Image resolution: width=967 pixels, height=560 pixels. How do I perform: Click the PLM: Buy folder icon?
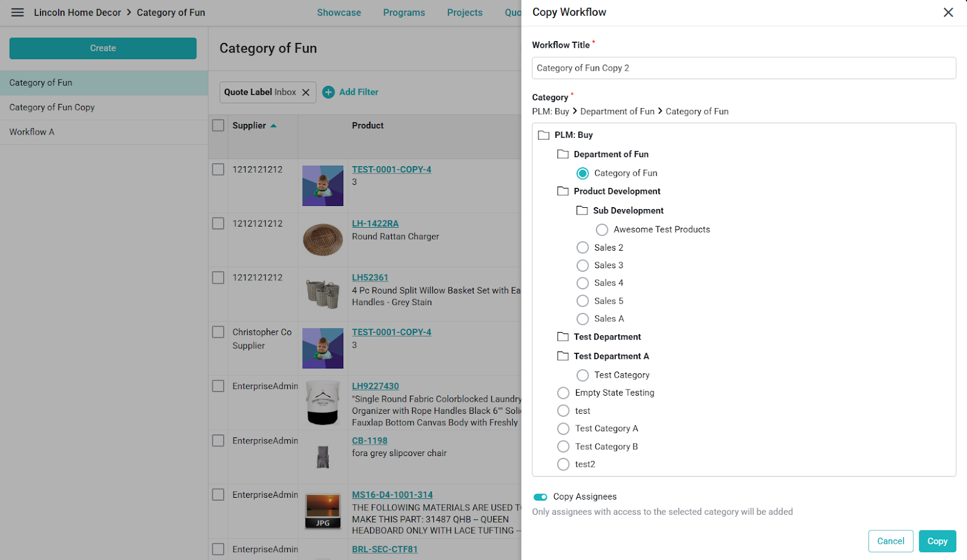pyautogui.click(x=543, y=135)
